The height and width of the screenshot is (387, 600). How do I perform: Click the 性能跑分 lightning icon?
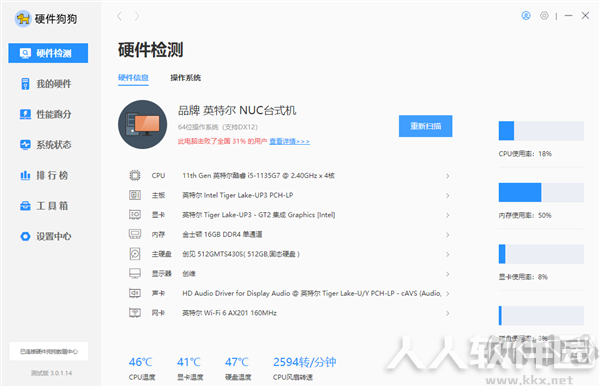[25, 114]
